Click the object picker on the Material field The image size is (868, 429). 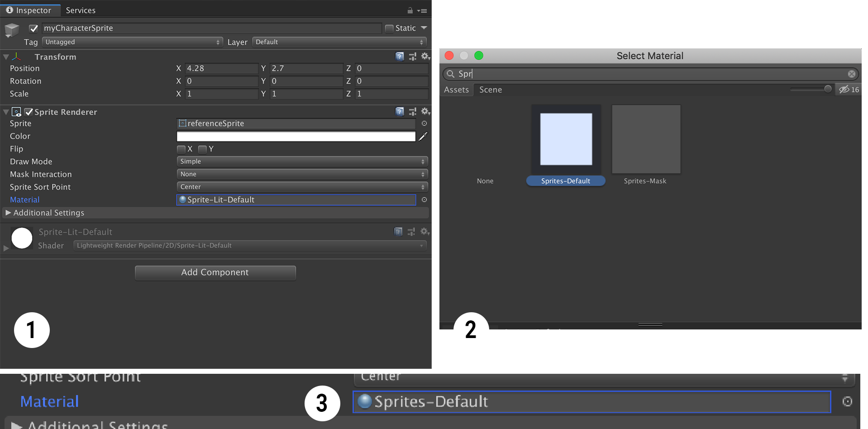[424, 200]
